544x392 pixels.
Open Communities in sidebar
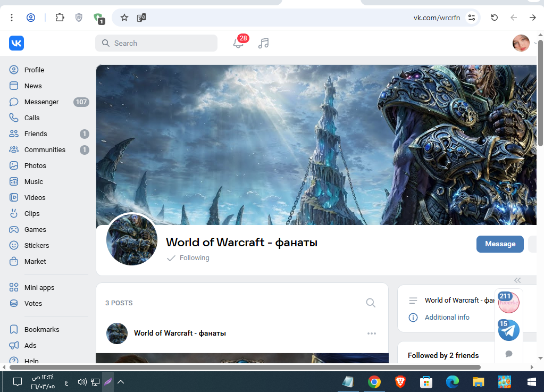48,149
